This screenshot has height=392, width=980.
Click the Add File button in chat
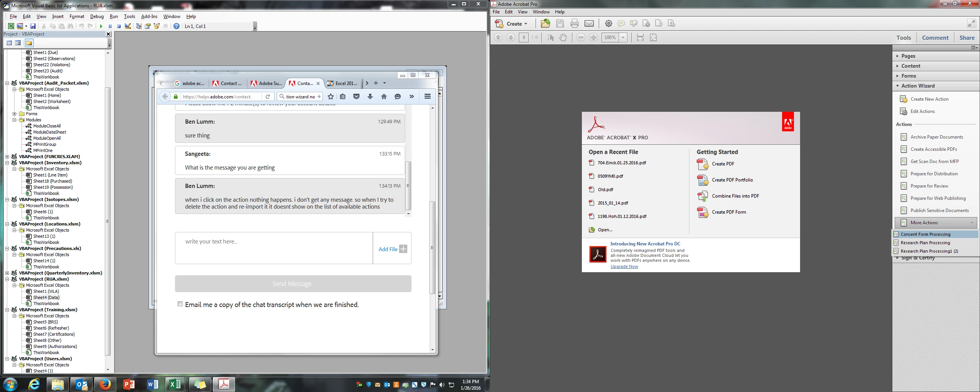[x=392, y=249]
